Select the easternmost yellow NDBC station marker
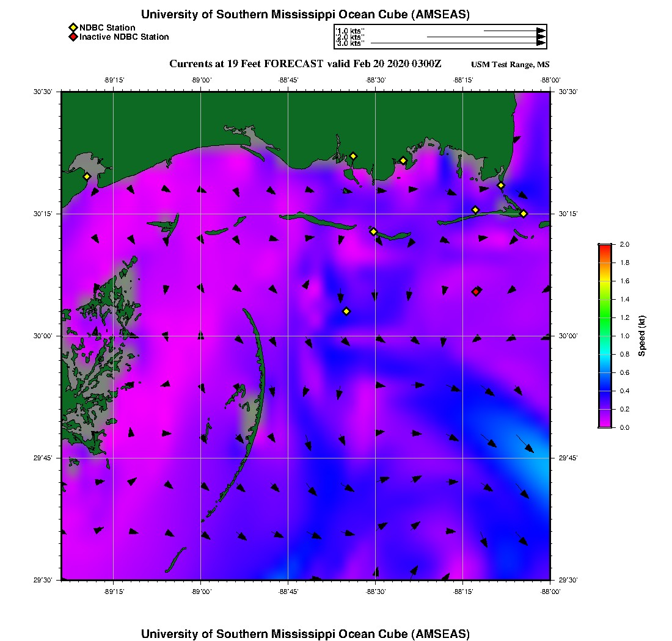672x641 pixels. 524,213
